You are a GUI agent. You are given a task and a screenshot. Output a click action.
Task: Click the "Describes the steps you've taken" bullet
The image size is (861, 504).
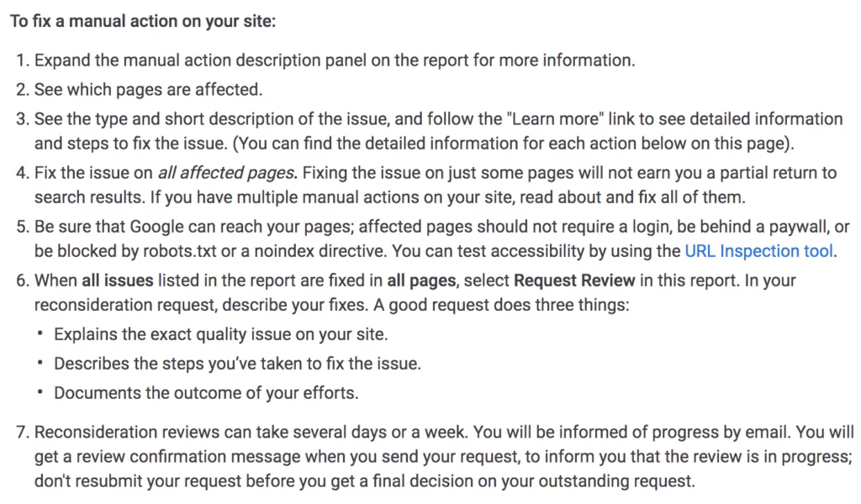pyautogui.click(x=237, y=363)
